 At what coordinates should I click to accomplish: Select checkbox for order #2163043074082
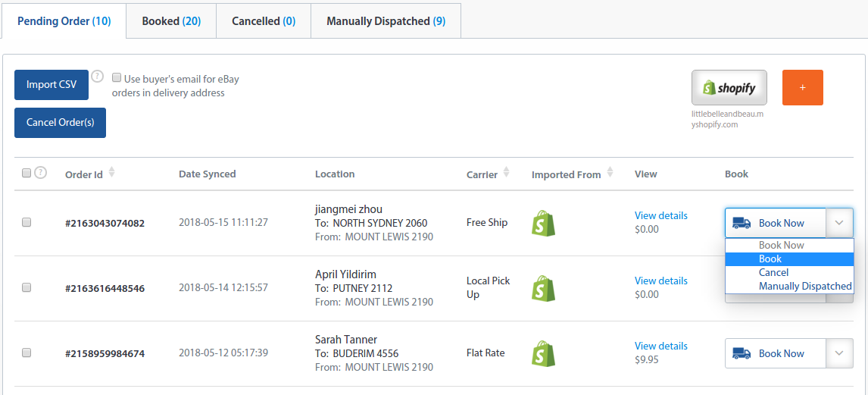coord(27,223)
